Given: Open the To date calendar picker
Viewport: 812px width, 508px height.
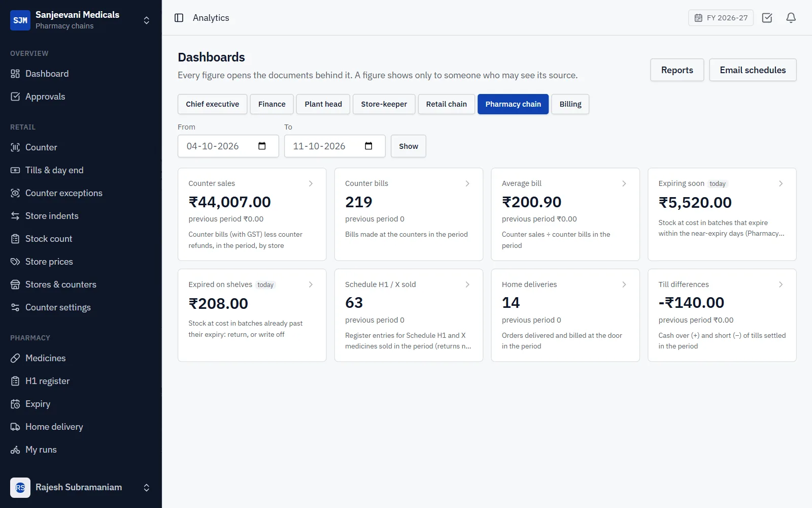Looking at the screenshot, I should point(368,146).
